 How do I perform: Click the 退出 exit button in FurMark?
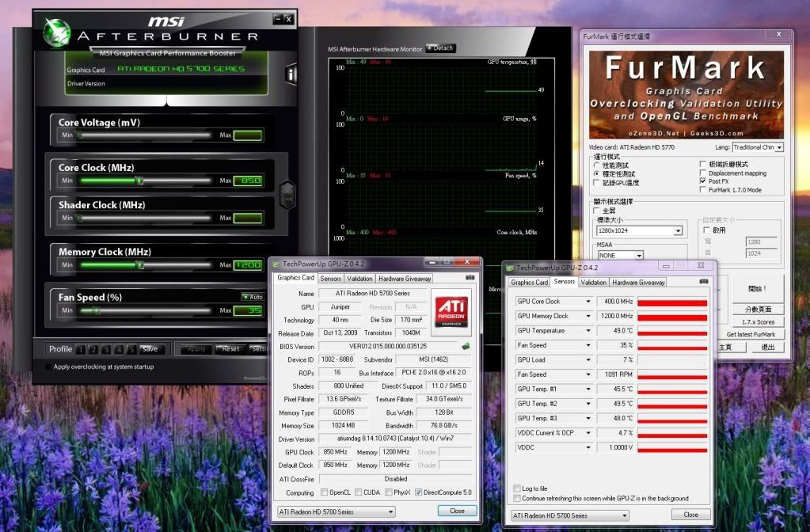pos(768,348)
